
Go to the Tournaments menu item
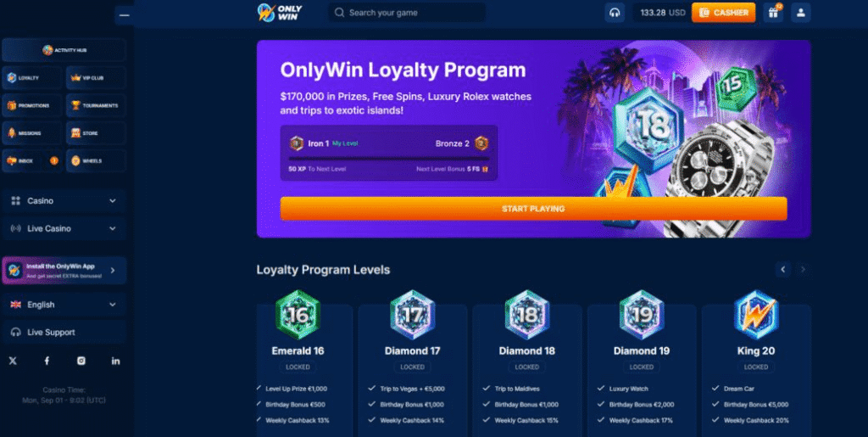[x=96, y=105]
